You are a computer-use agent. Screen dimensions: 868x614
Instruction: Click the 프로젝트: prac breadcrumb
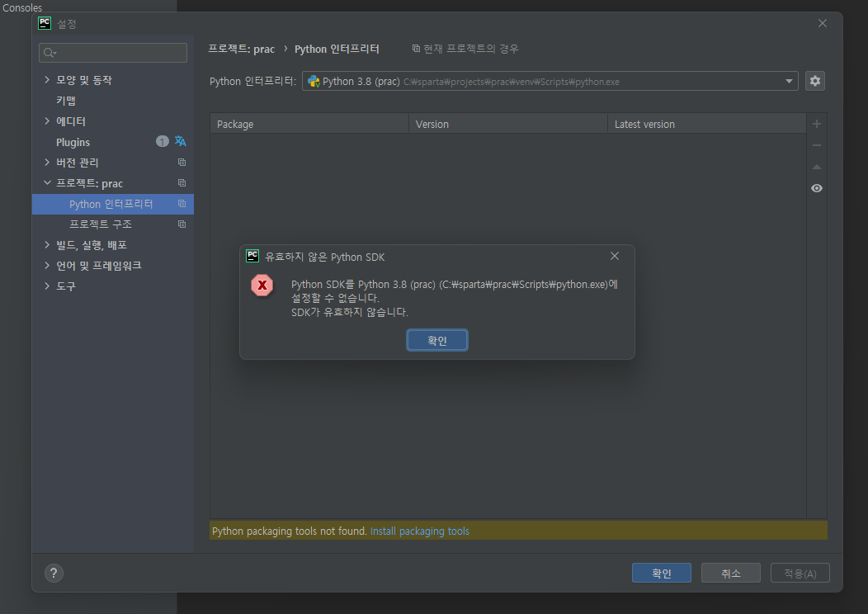click(242, 49)
